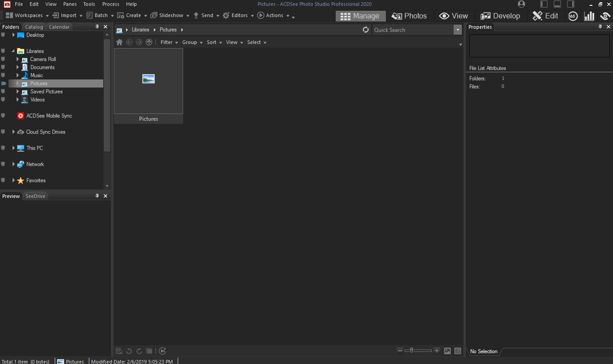
Task: Toggle the bottom panel layout icon
Action: [x=557, y=4]
